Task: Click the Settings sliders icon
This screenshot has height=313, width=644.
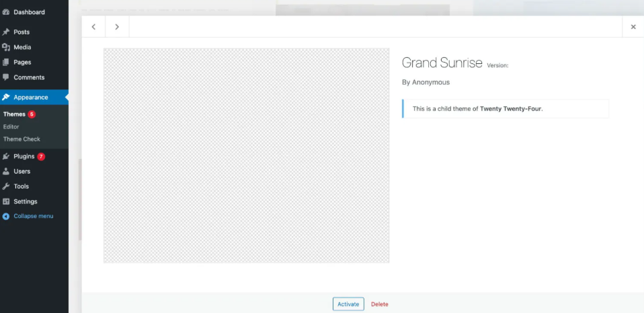Action: pos(6,201)
